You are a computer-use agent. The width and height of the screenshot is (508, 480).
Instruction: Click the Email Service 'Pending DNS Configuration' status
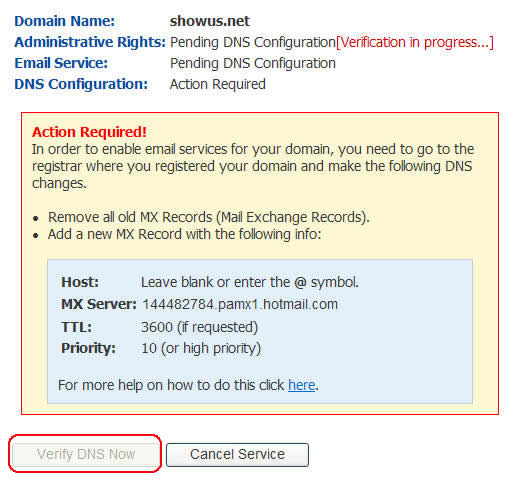[x=253, y=63]
